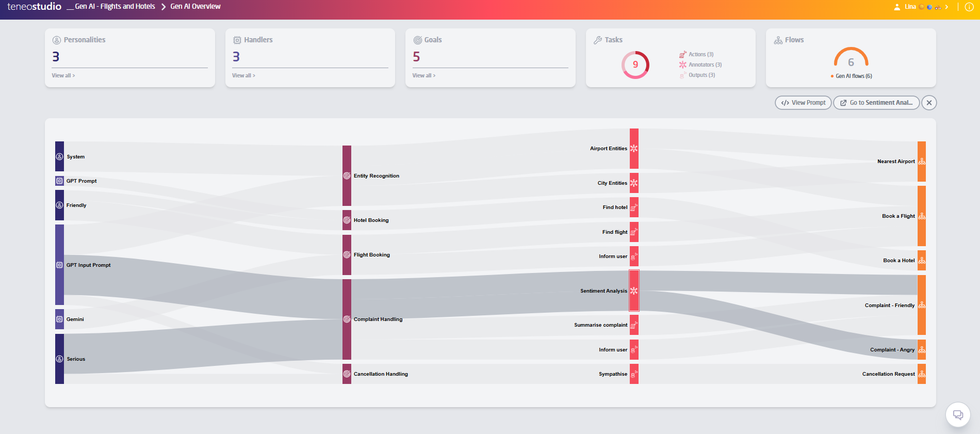Select the GPT Input Prompt handler icon
Viewport: 980px width, 434px height.
tap(59, 265)
